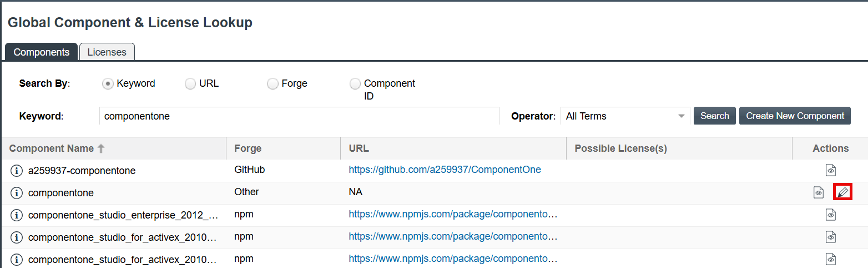Click info icon beside a259937-componentone

17,171
